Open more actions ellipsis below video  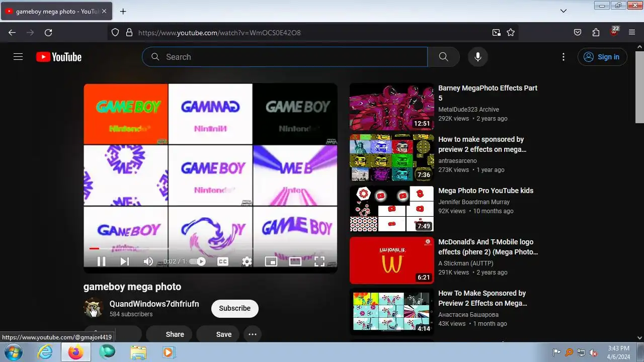[253, 334]
